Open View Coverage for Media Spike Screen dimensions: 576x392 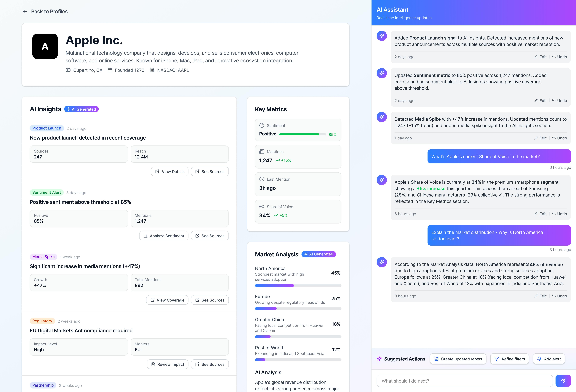(167, 300)
